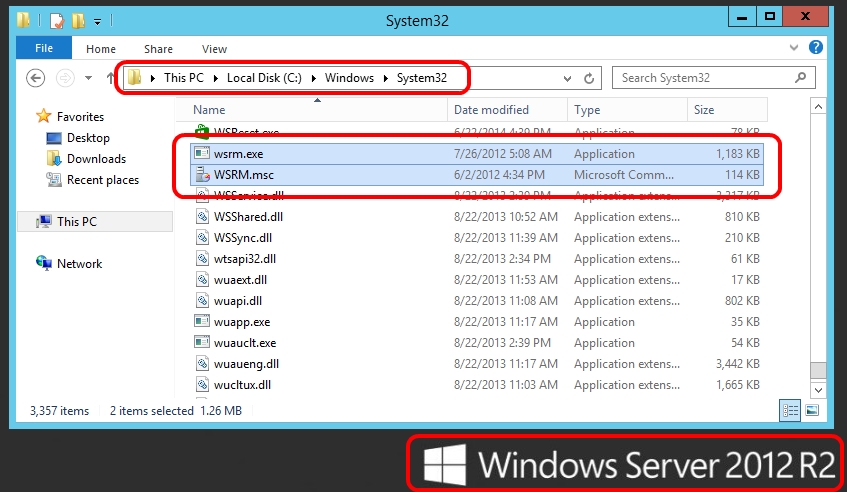847x492 pixels.
Task: Click the Search System32 input field
Action: pos(714,78)
